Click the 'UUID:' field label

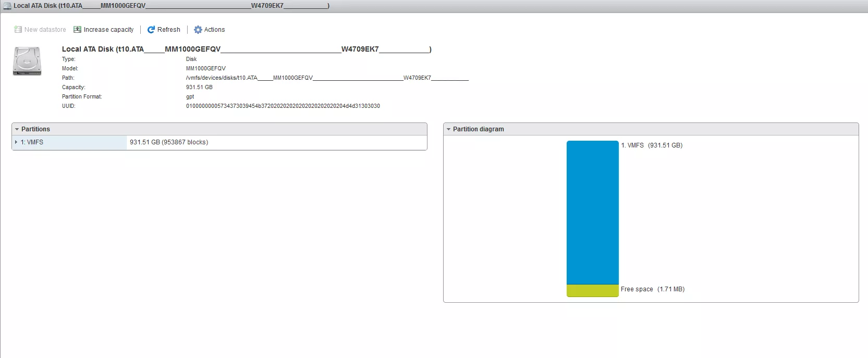[x=69, y=106]
